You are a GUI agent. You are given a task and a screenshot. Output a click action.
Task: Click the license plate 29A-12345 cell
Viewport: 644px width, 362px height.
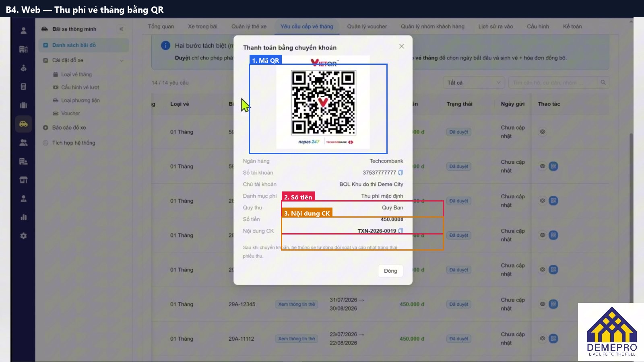pos(242,304)
